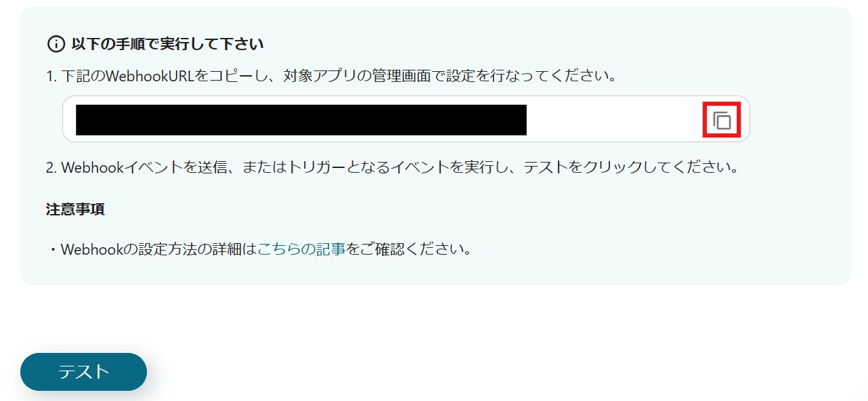This screenshot has height=401, width=868.
Task: Click the 以下の手順で実行して下さい heading
Action: (x=167, y=45)
